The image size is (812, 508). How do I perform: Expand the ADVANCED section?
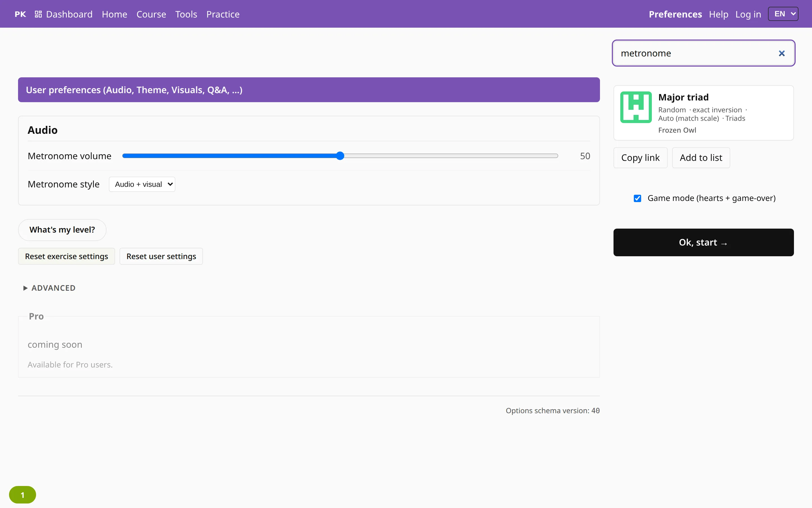49,288
